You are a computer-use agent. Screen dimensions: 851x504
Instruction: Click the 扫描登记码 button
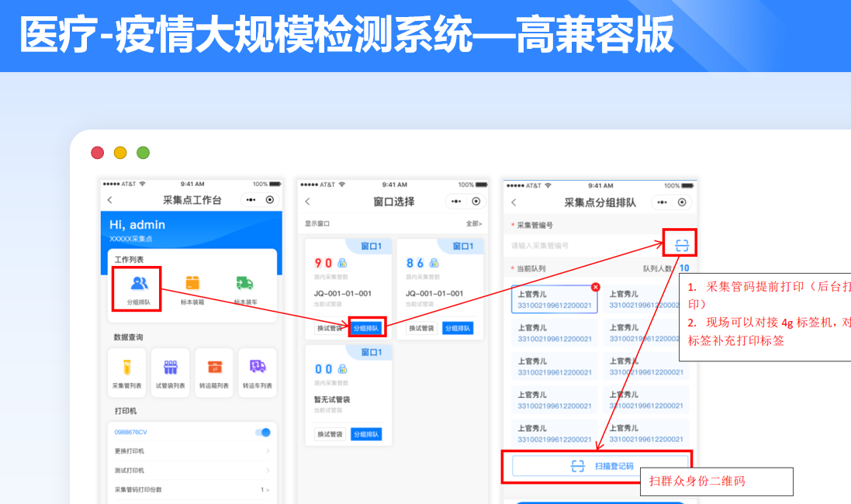click(x=600, y=466)
